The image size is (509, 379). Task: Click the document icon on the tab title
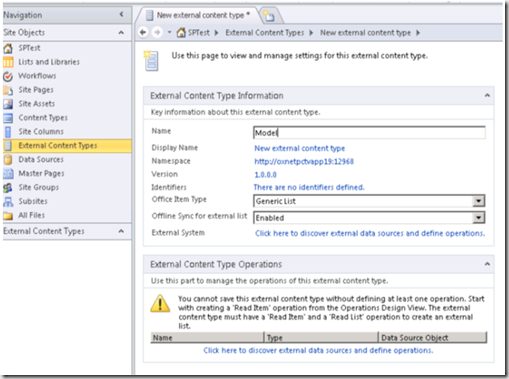click(150, 15)
